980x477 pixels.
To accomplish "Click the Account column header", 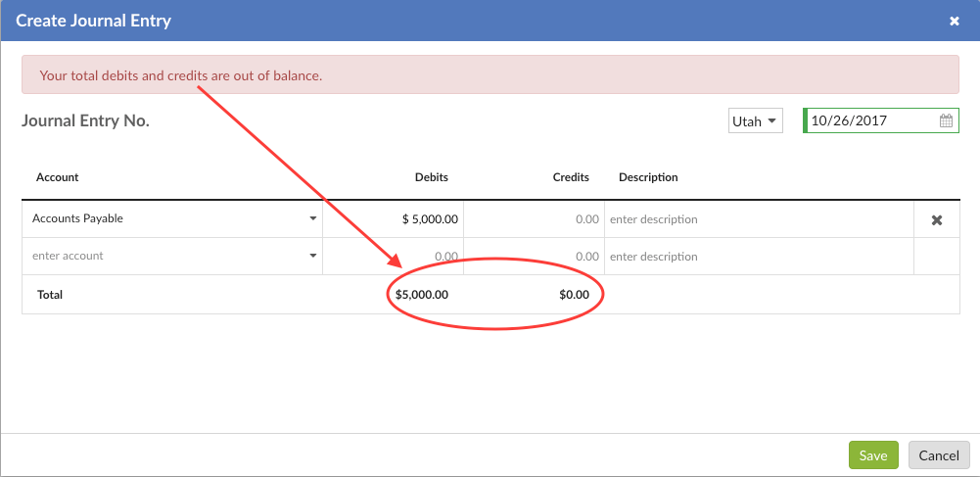I will pos(58,177).
